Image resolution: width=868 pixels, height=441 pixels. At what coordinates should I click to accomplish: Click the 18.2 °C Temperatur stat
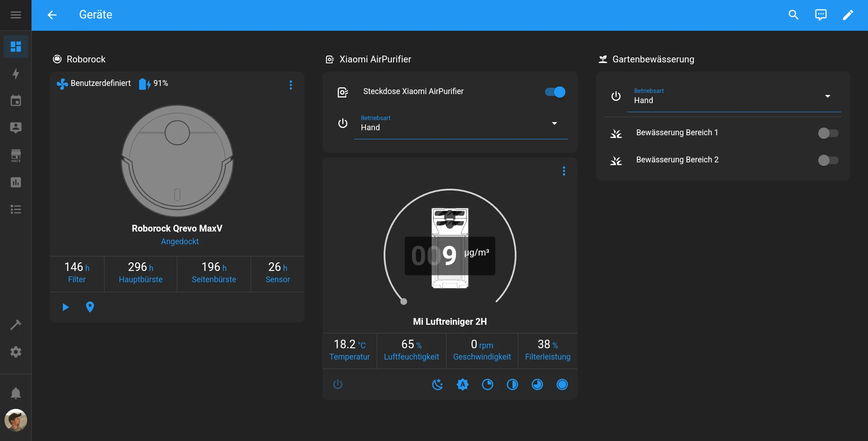[350, 350]
